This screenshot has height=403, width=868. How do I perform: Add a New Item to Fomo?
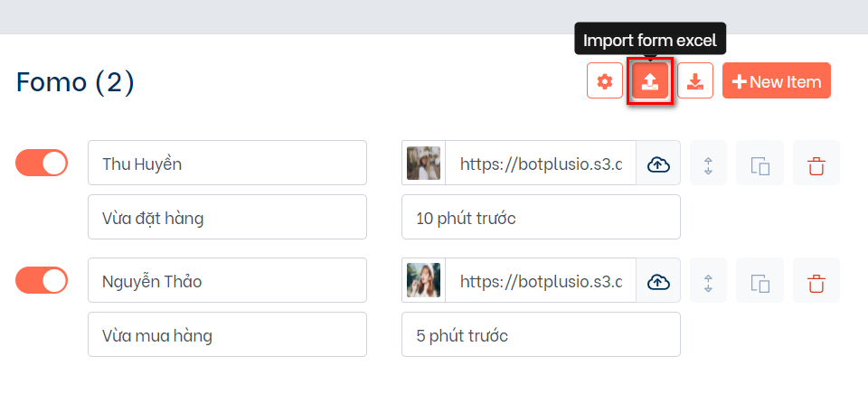pos(776,81)
